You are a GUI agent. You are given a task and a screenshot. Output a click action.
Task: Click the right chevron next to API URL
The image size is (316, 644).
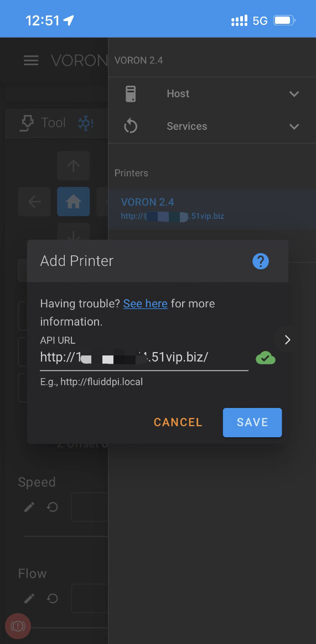click(288, 339)
